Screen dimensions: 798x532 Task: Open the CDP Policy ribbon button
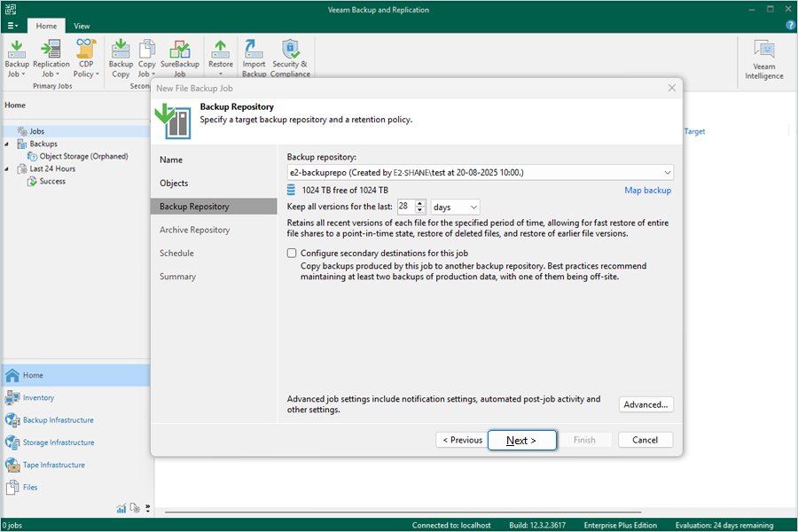click(86, 58)
